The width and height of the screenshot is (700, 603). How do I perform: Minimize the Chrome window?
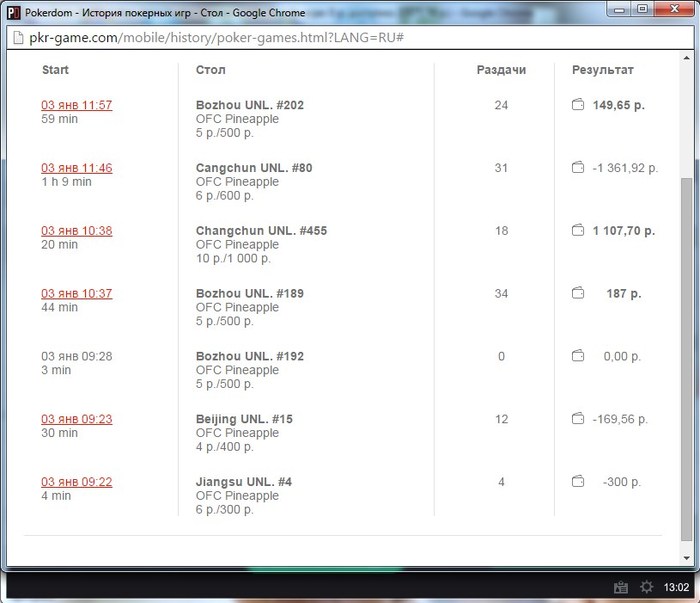619,9
